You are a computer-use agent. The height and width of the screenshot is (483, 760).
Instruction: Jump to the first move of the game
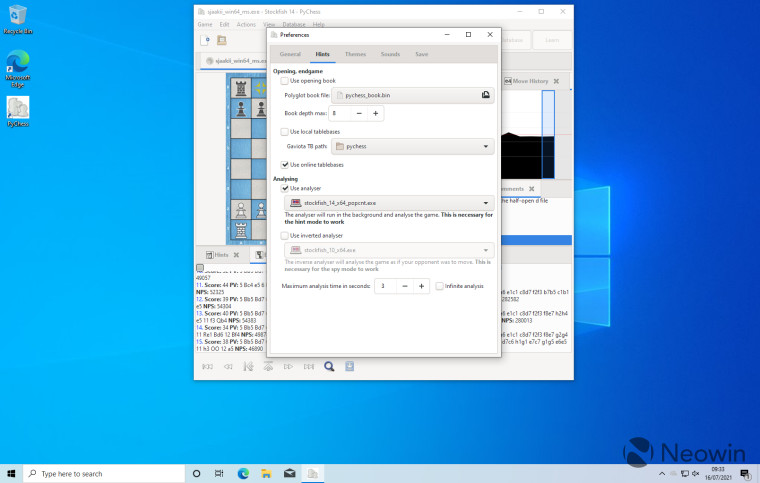(x=207, y=367)
